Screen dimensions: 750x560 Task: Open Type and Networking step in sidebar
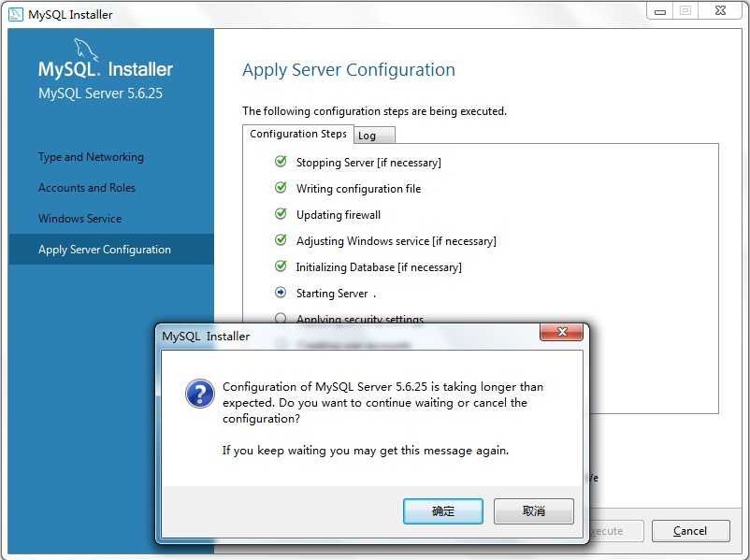(x=91, y=157)
